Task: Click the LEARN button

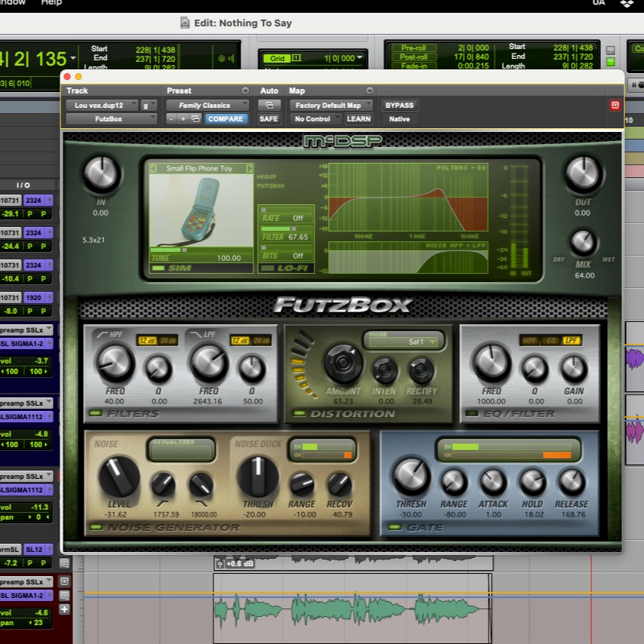Action: 358,118
